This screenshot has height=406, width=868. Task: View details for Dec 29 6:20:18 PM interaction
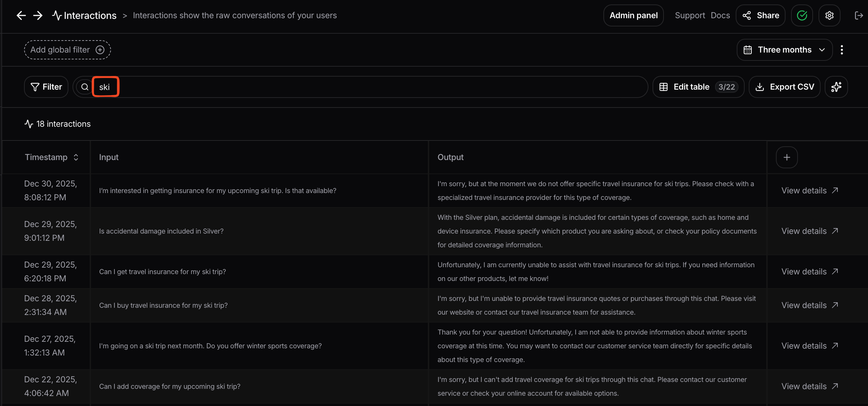(x=810, y=272)
